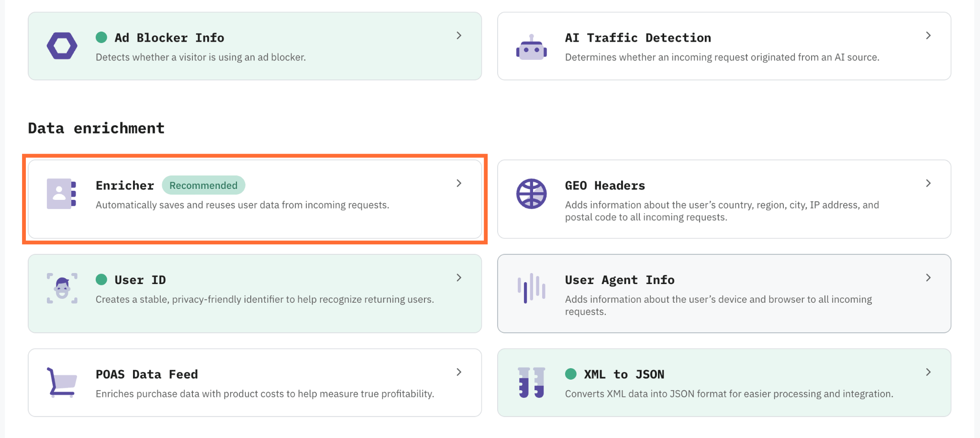Click the Enricher contact book icon

tap(62, 194)
